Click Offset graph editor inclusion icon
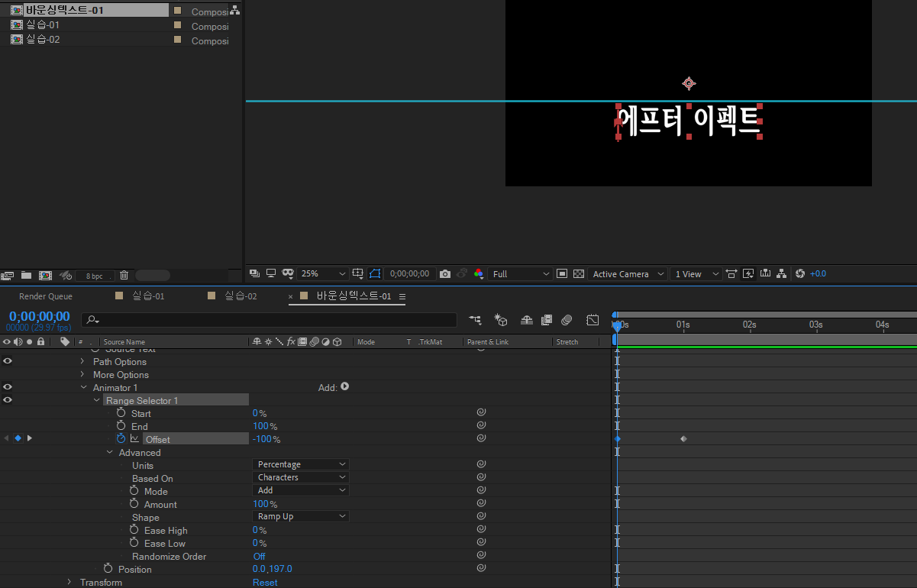Screen dimensions: 917x588 (x=134, y=439)
